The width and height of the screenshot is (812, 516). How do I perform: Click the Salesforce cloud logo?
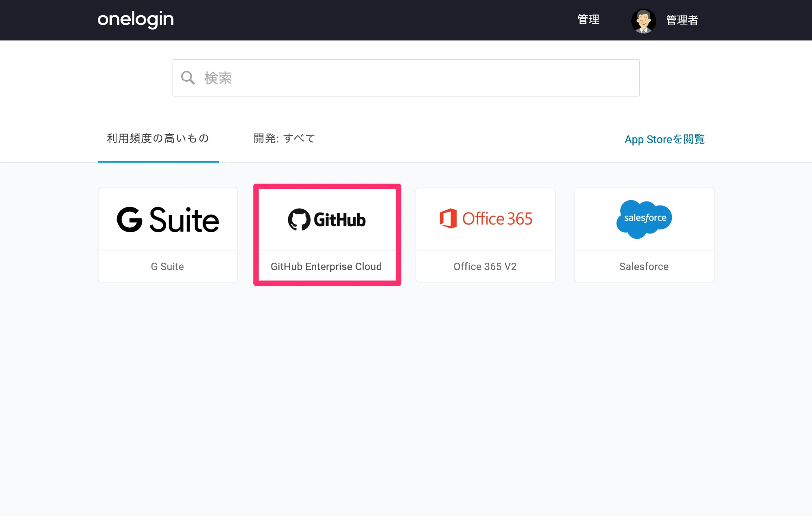[644, 219]
